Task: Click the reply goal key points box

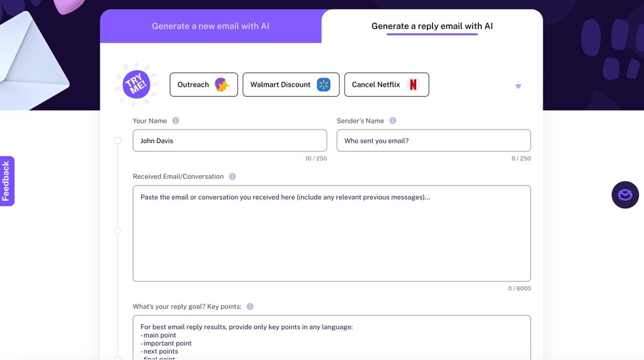Action: [331, 338]
